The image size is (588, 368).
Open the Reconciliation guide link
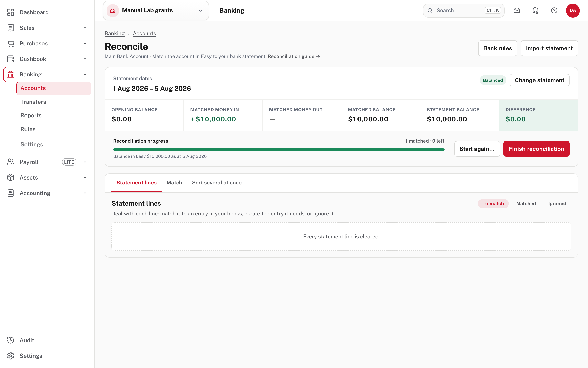[x=294, y=56]
